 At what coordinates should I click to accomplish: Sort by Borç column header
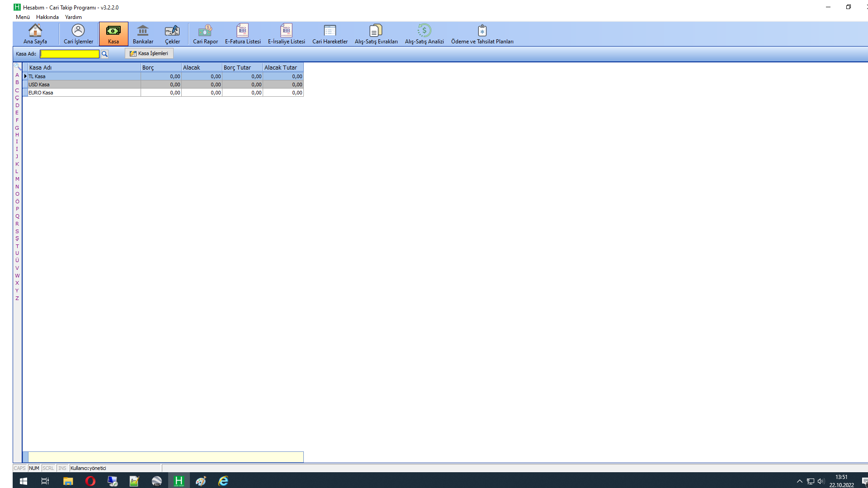coord(161,67)
